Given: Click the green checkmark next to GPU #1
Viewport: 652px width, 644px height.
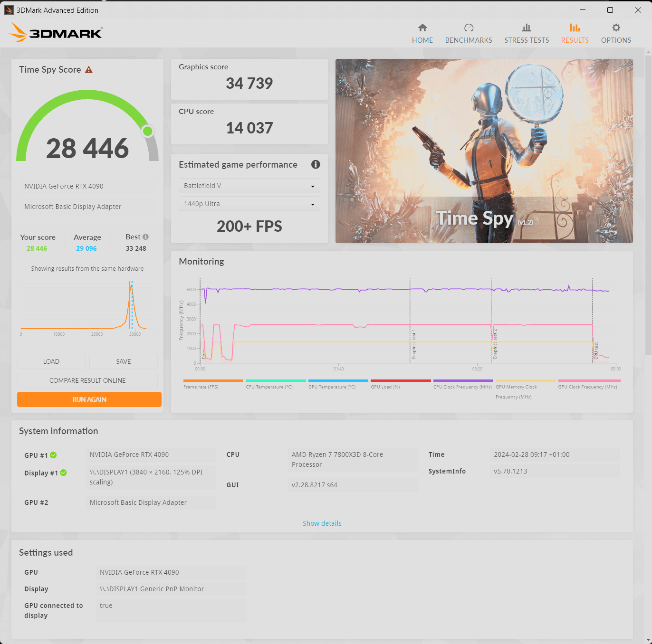Looking at the screenshot, I should coord(53,455).
